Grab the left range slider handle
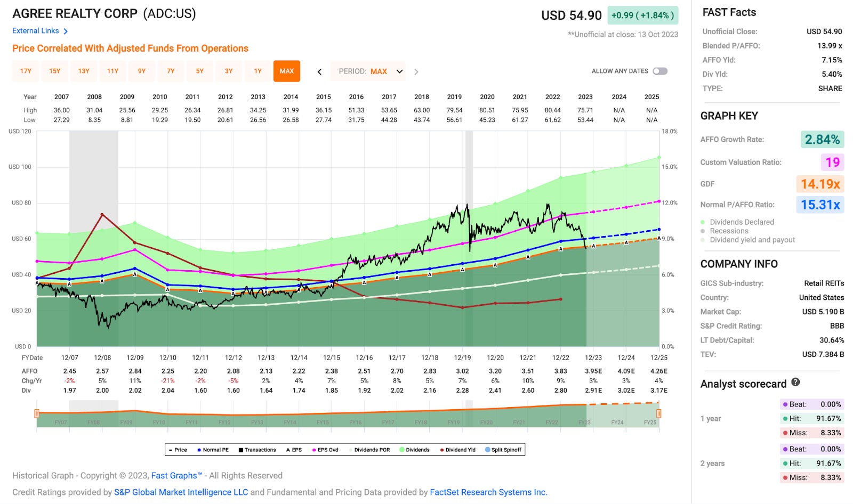The height and width of the screenshot is (504, 853). (37, 413)
